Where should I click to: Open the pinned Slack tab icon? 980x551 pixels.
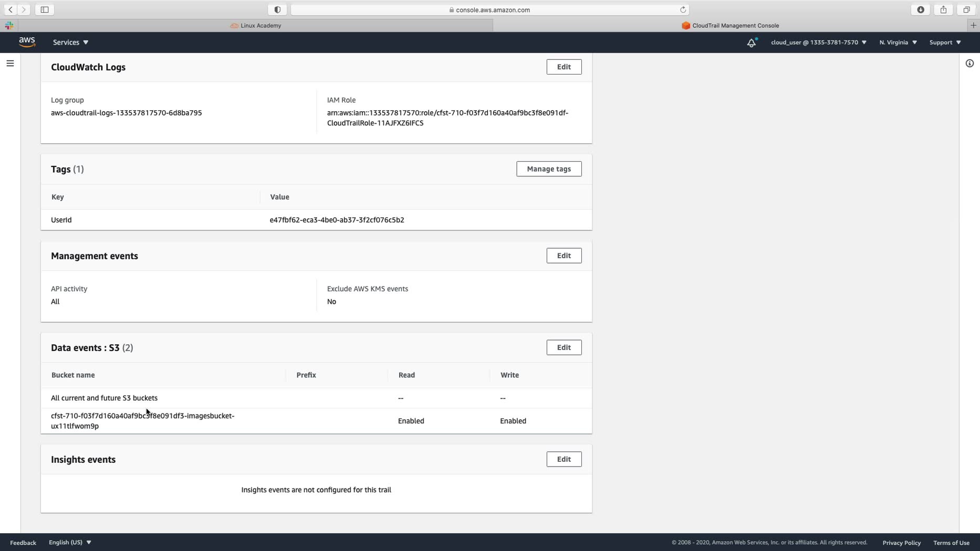9,25
